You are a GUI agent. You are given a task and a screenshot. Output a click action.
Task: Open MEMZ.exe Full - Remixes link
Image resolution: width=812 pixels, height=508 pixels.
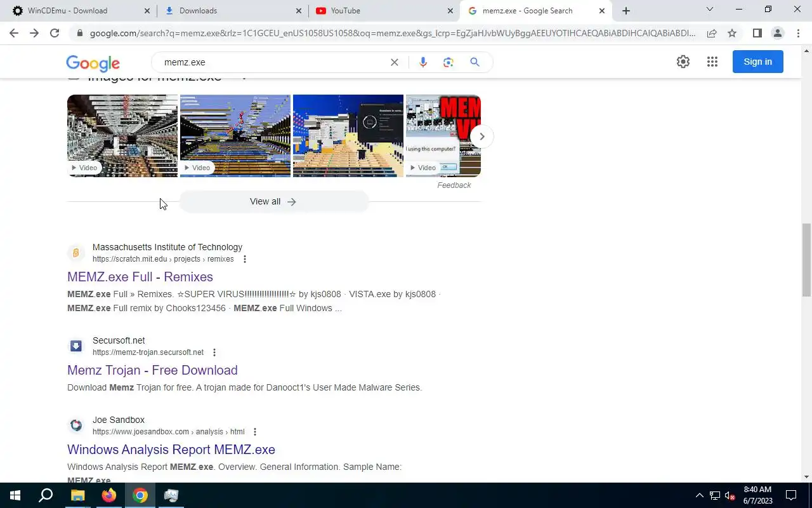(140, 277)
